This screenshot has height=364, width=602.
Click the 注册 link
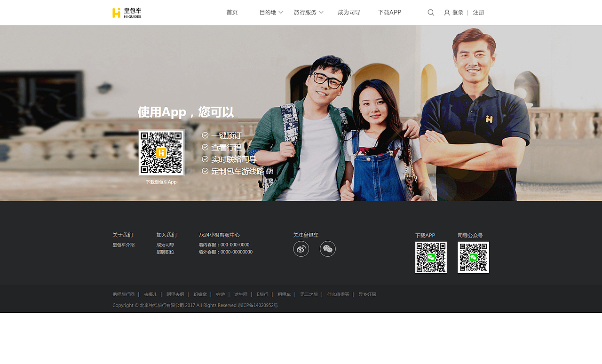478,12
